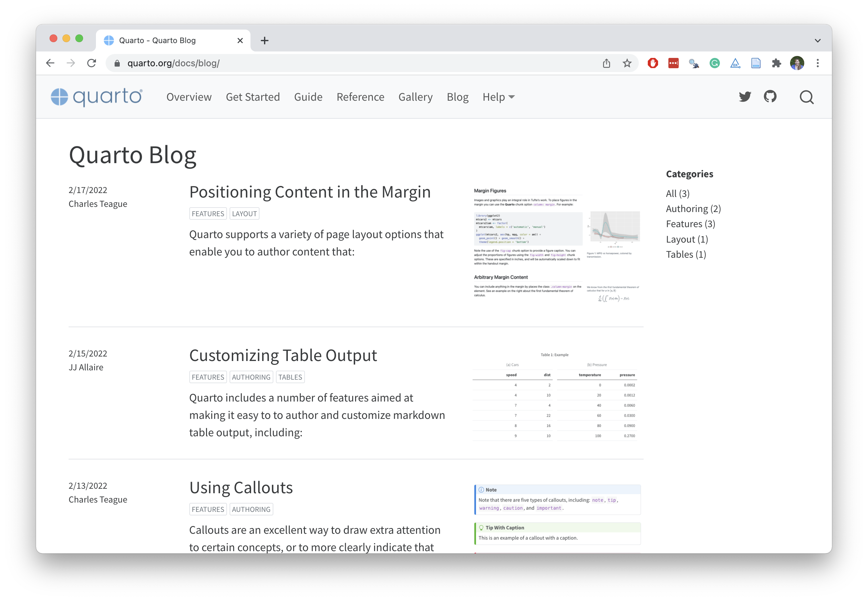The height and width of the screenshot is (601, 868).
Task: Switch to the Blog navigation item
Action: tap(458, 97)
